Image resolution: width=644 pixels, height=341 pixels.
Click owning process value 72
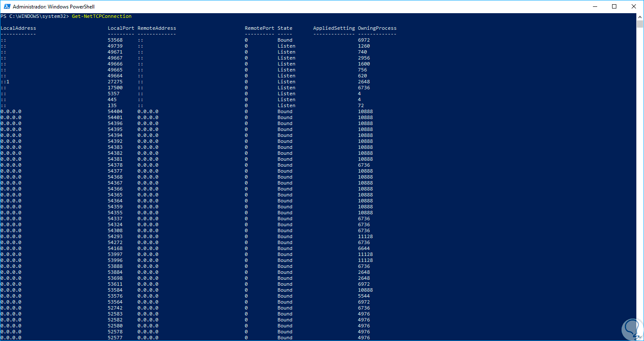[x=361, y=105]
